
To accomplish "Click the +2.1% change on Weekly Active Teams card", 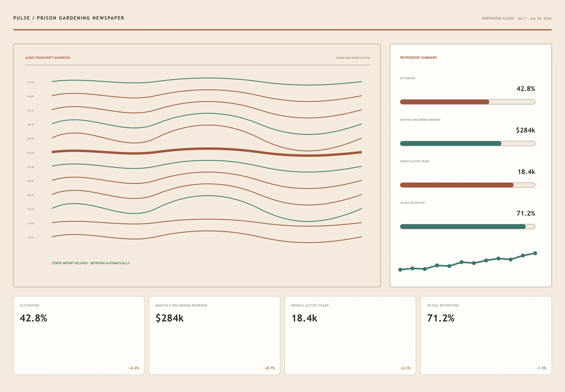I will pyautogui.click(x=405, y=368).
